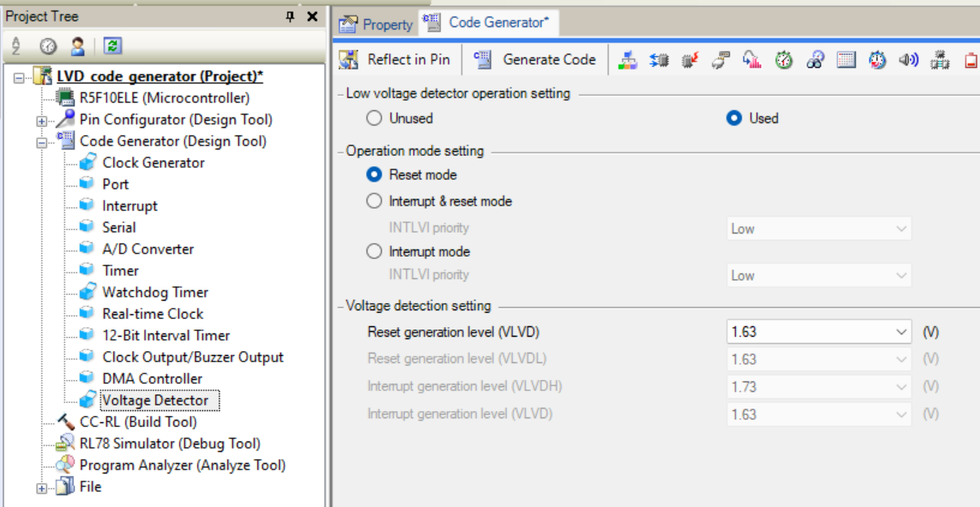Sort project tree alphabetically with A-Z icon
The image size is (980, 507).
17,46
